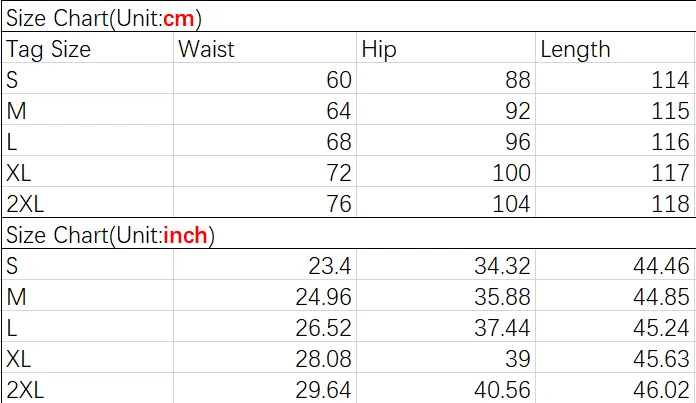696x403 pixels.
Task: Click the length cell with value 114
Action: (x=615, y=79)
